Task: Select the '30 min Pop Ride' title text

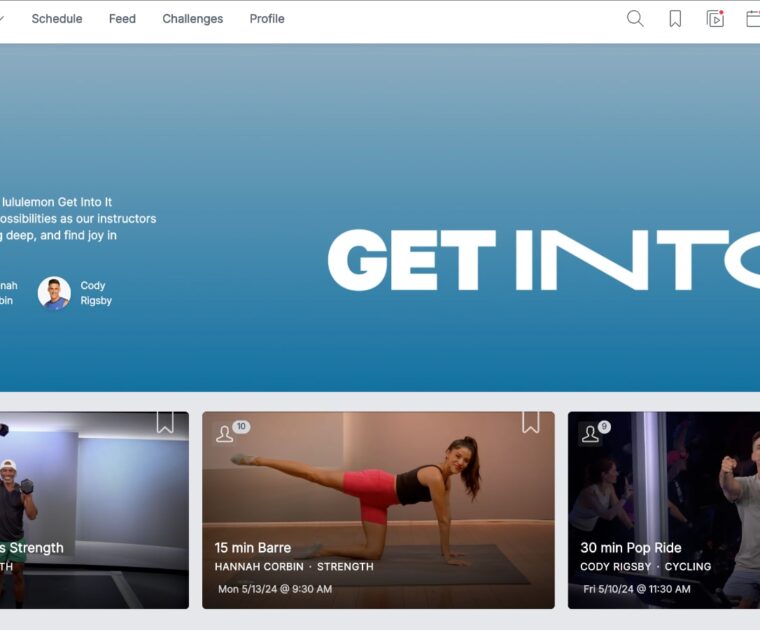Action: tap(631, 548)
